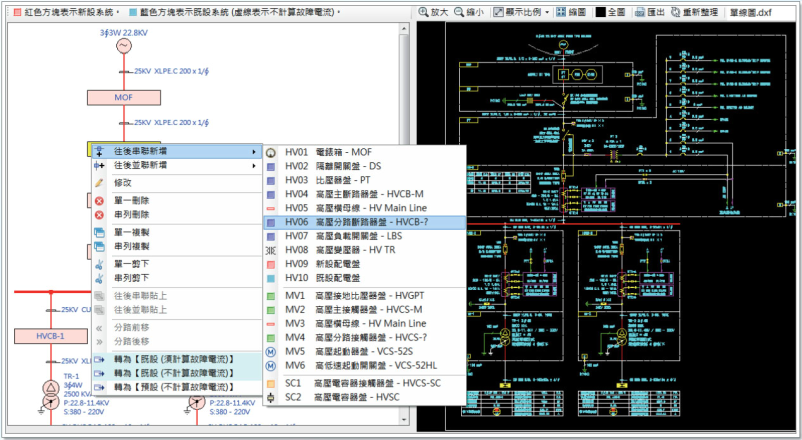This screenshot has width=802, height=440.
Task: Select the HVCB-1 block in the diagram
Action: coord(51,336)
